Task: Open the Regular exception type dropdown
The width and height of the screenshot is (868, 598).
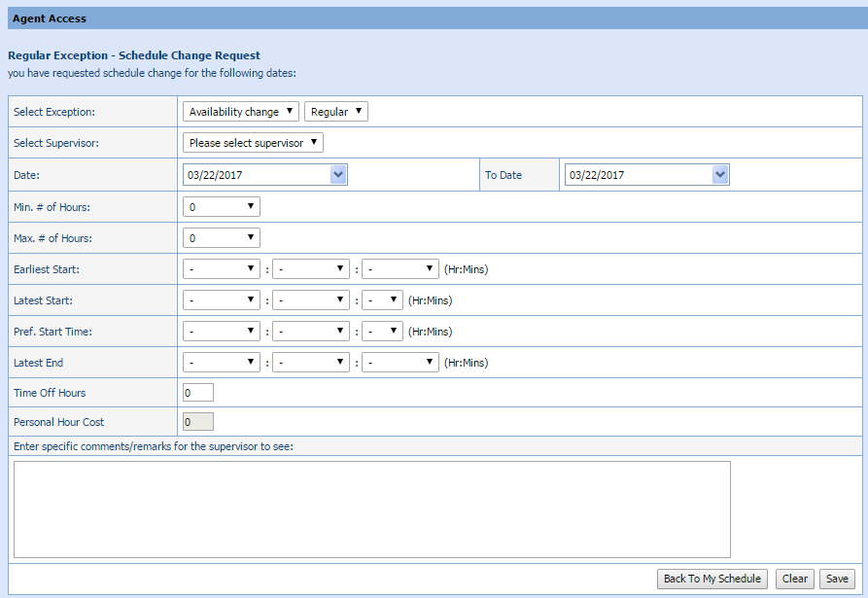Action: coord(335,112)
